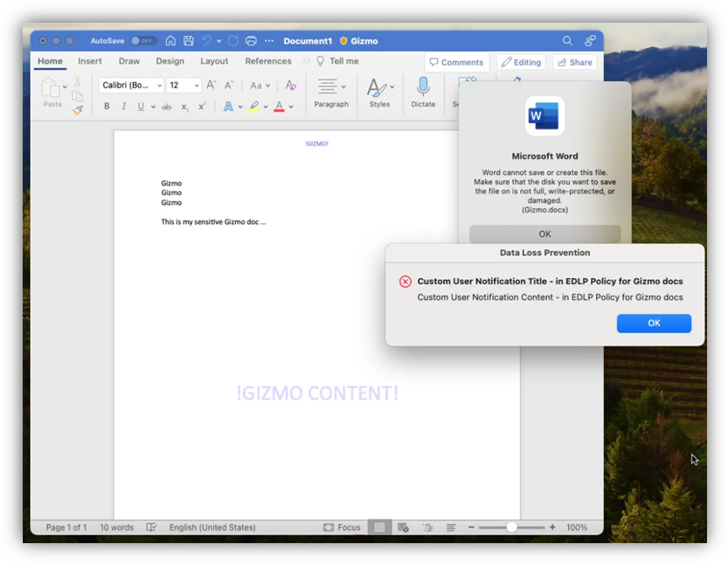Click the zoom slider handle
The height and width of the screenshot is (565, 728).
coord(511,527)
